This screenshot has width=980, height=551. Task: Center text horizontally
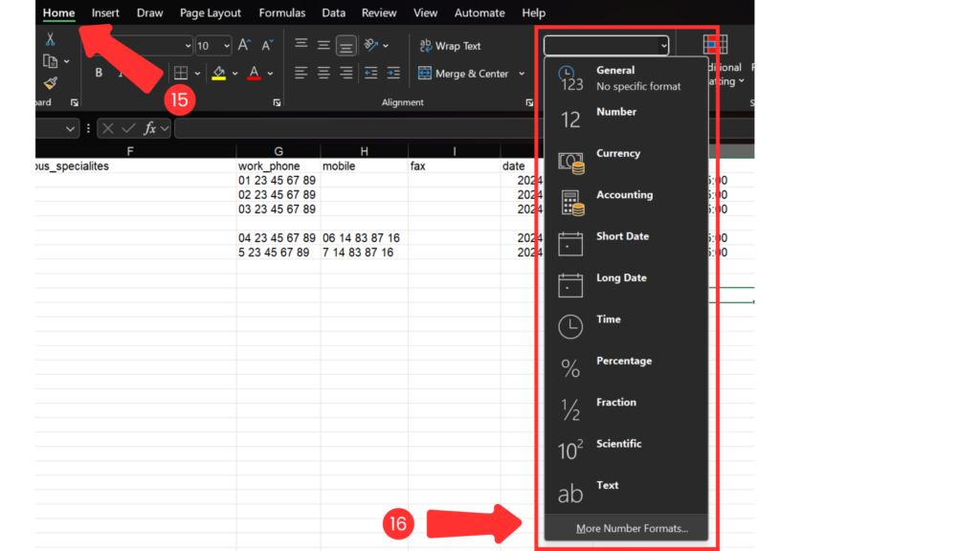tap(323, 73)
